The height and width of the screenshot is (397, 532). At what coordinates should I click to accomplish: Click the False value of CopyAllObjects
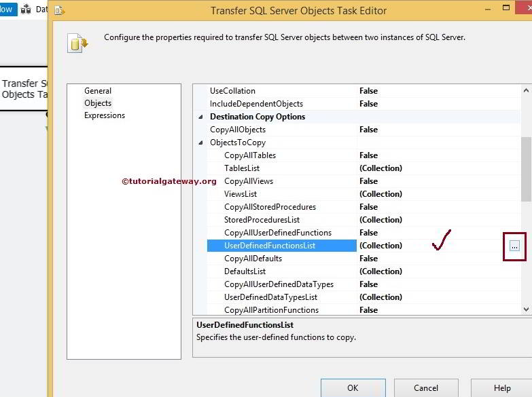pos(368,130)
